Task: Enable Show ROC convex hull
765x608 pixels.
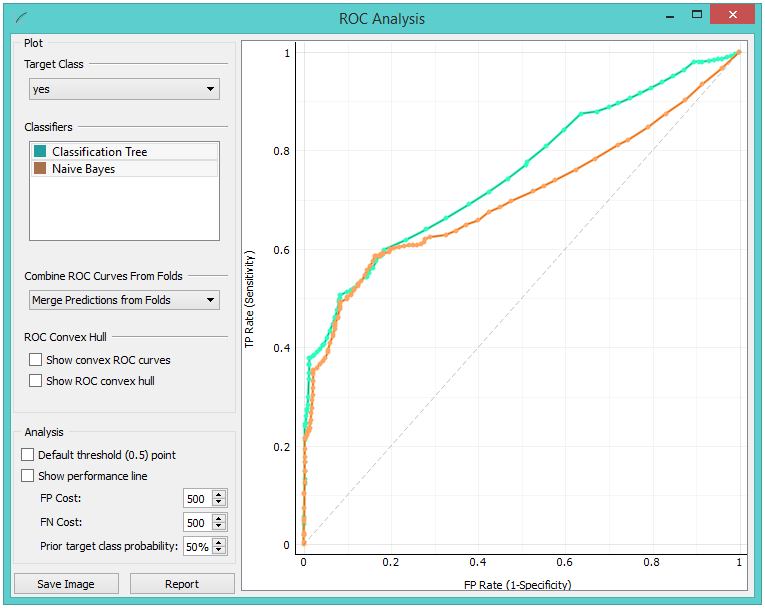Action: 36,381
